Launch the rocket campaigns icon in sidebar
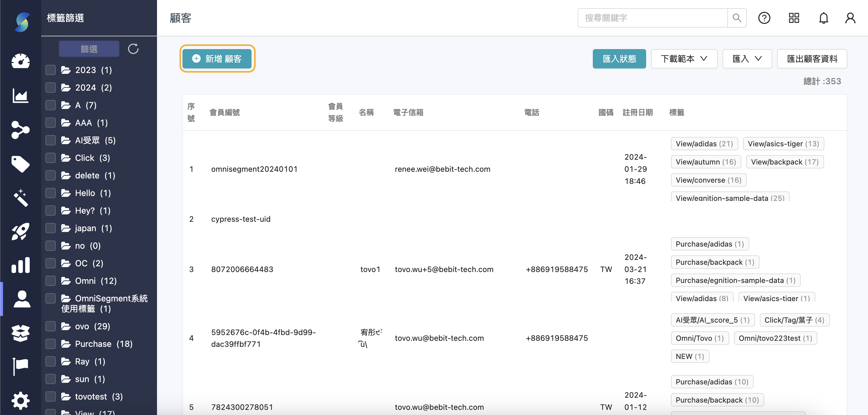This screenshot has width=868, height=415. pyautogui.click(x=21, y=231)
